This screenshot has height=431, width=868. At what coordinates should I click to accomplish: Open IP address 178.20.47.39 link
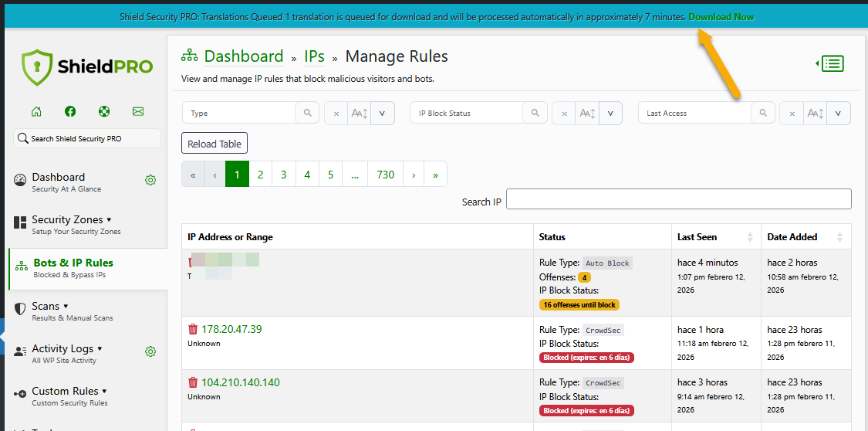[231, 329]
